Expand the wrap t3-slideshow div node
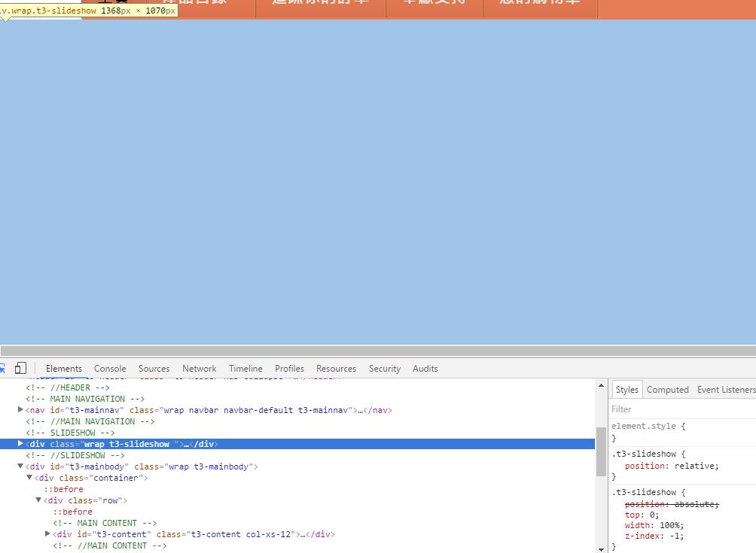The width and height of the screenshot is (756, 553). (x=20, y=444)
